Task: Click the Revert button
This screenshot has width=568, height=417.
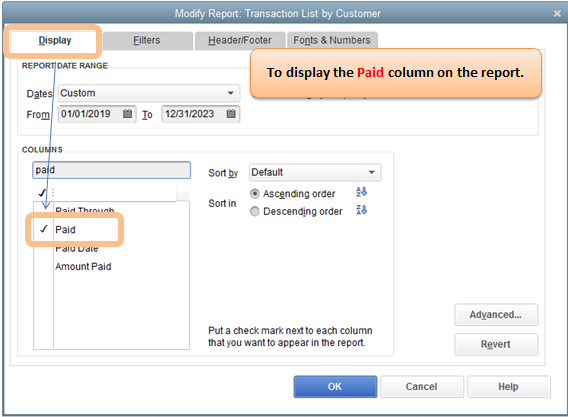Action: point(496,344)
